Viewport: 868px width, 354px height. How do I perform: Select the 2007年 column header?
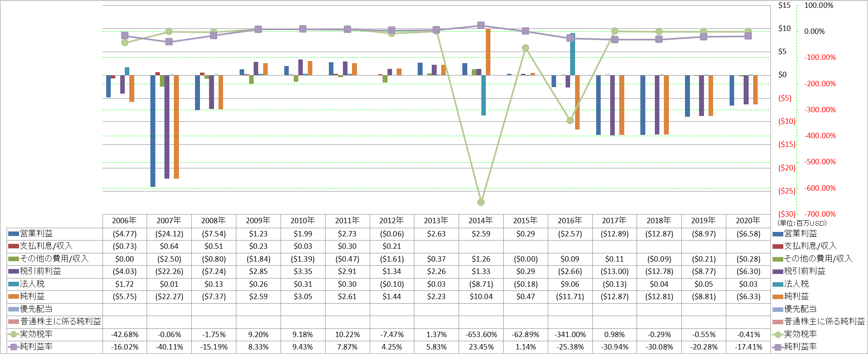169,220
